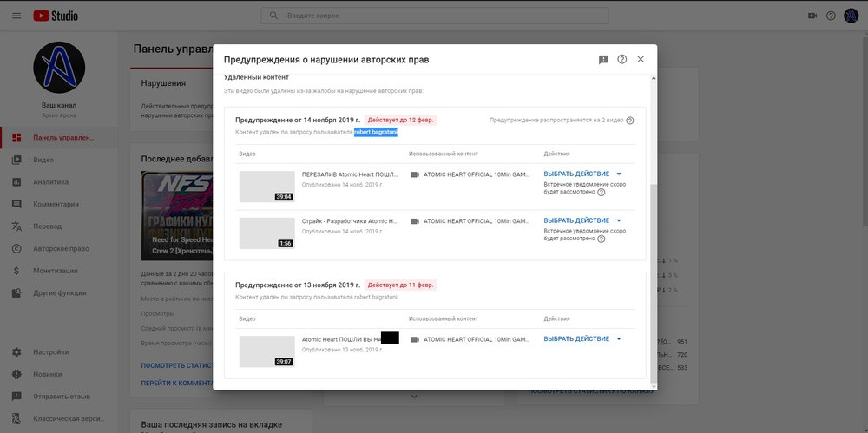The width and height of the screenshot is (868, 433).
Task: Click the 1:56 video thumbnail
Action: [266, 233]
